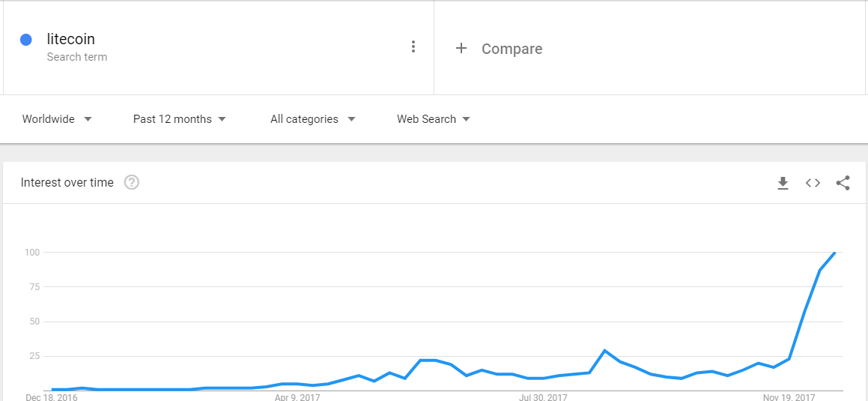Click the Compare button to add term
The width and height of the screenshot is (868, 401).
click(512, 49)
